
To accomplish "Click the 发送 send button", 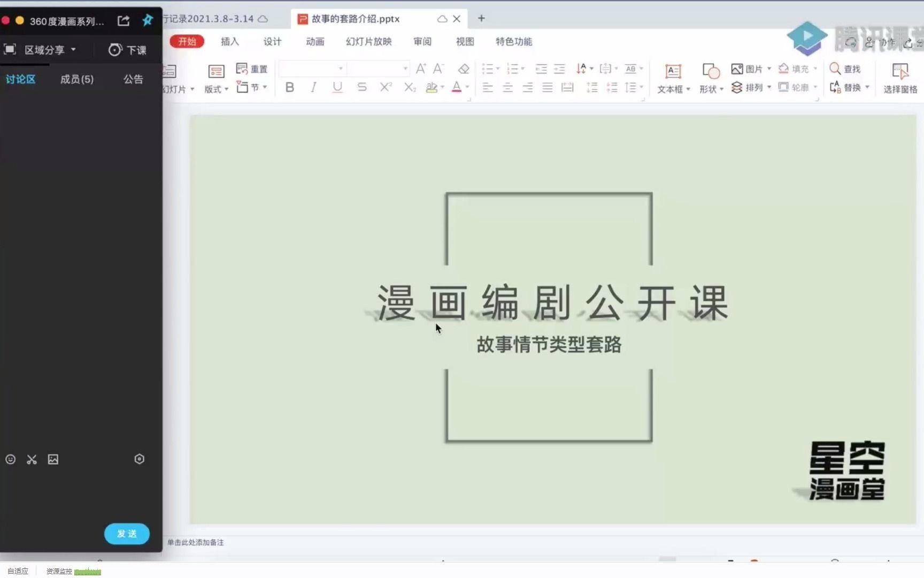I will click(x=127, y=534).
